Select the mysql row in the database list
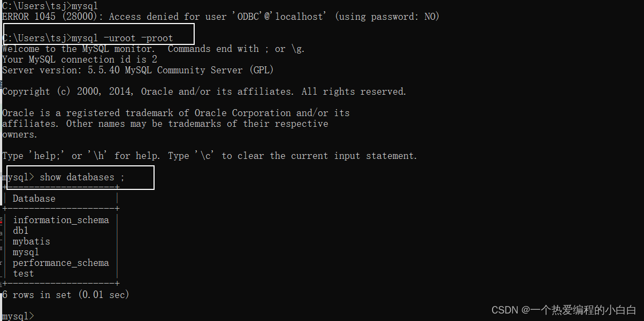The image size is (644, 321). [x=26, y=252]
